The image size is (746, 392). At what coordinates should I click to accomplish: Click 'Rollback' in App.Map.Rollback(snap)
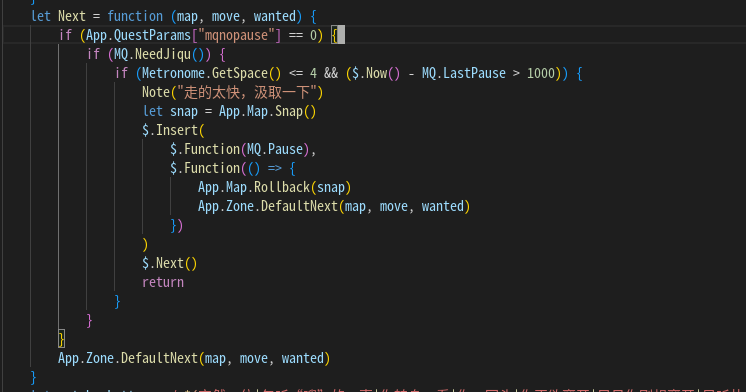coord(282,187)
